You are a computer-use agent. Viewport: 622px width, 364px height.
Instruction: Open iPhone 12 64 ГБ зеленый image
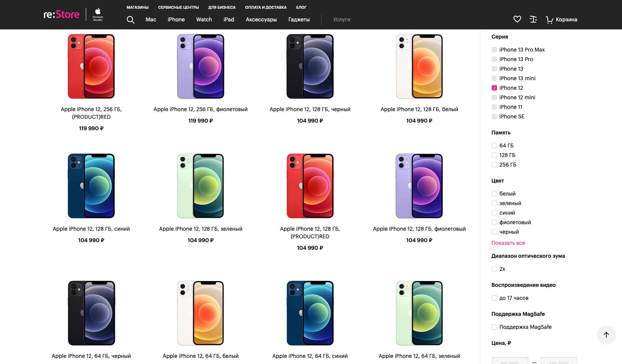click(419, 313)
